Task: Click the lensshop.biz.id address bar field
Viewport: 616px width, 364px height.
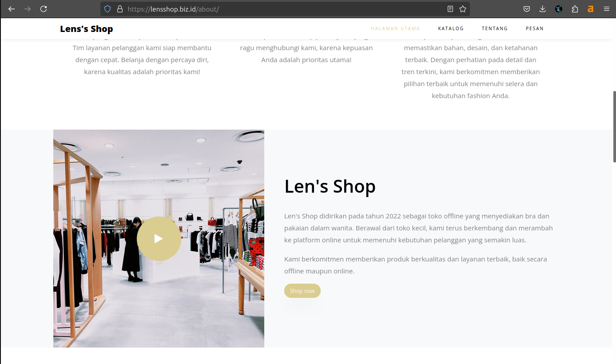Action: click(284, 9)
